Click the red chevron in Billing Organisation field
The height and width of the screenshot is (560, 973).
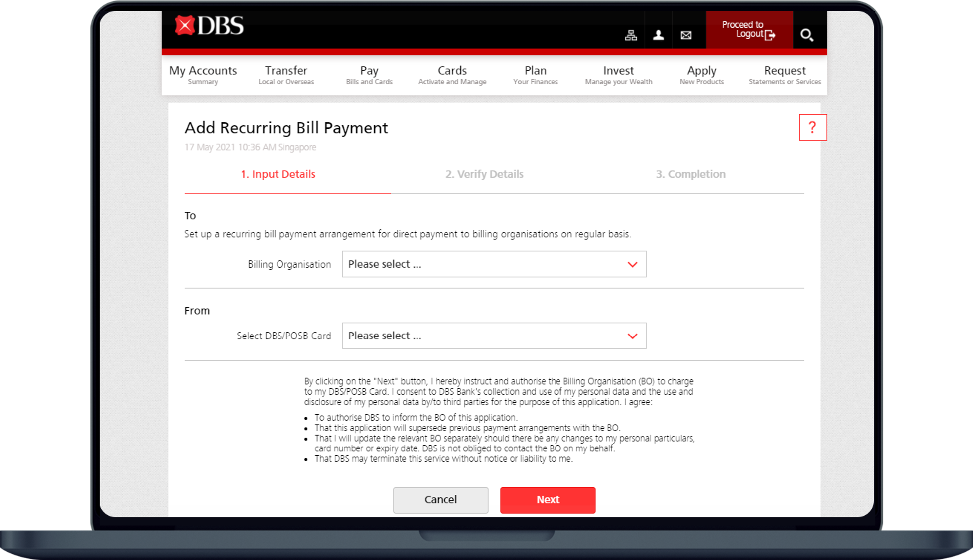(x=632, y=265)
